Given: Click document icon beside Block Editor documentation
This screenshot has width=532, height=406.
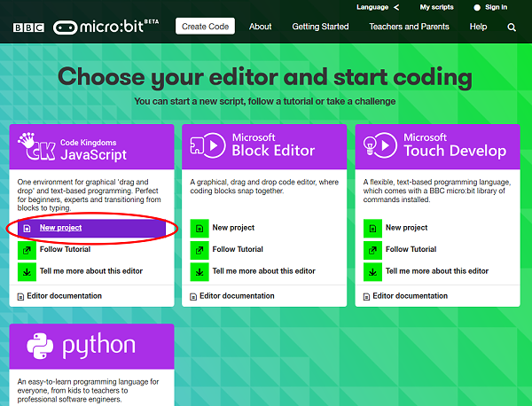Looking at the screenshot, I should [x=193, y=297].
